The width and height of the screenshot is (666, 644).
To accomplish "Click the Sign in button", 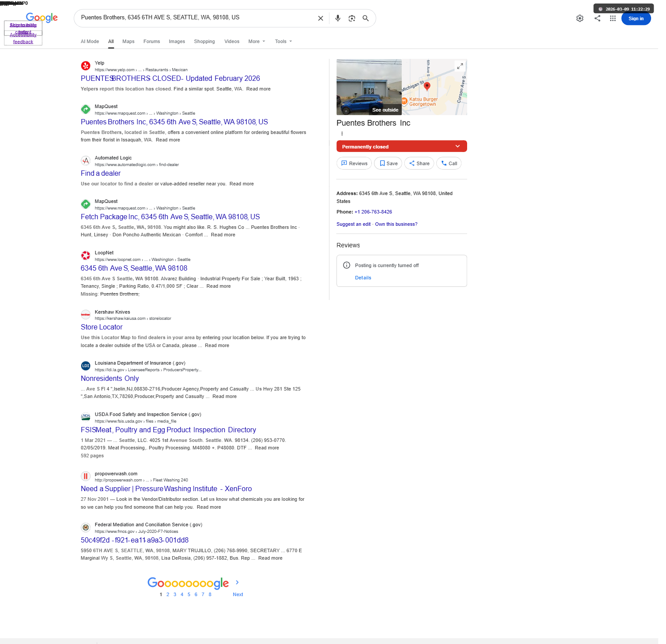I will (x=636, y=18).
